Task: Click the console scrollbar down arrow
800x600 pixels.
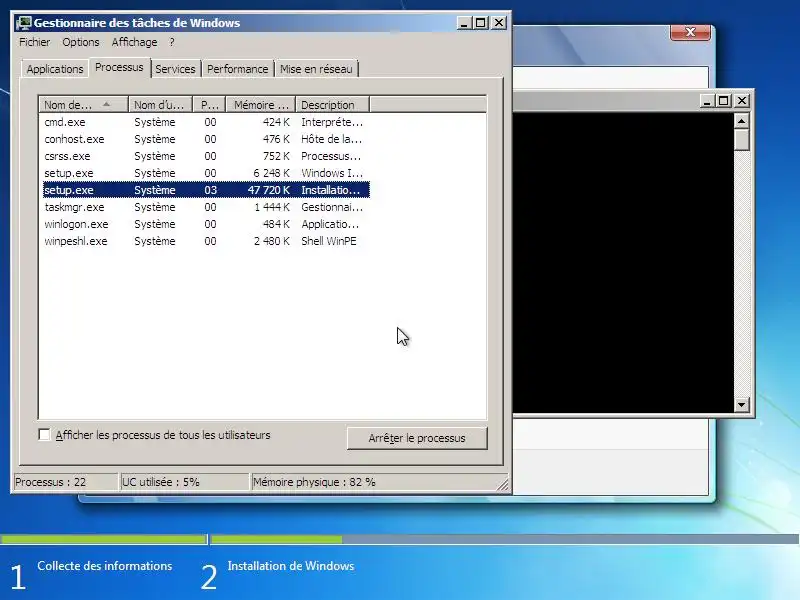Action: click(741, 405)
